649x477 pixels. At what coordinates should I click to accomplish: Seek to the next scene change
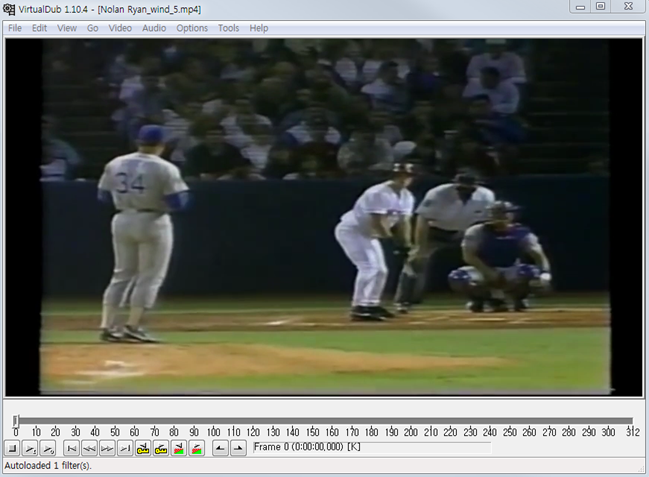click(197, 448)
